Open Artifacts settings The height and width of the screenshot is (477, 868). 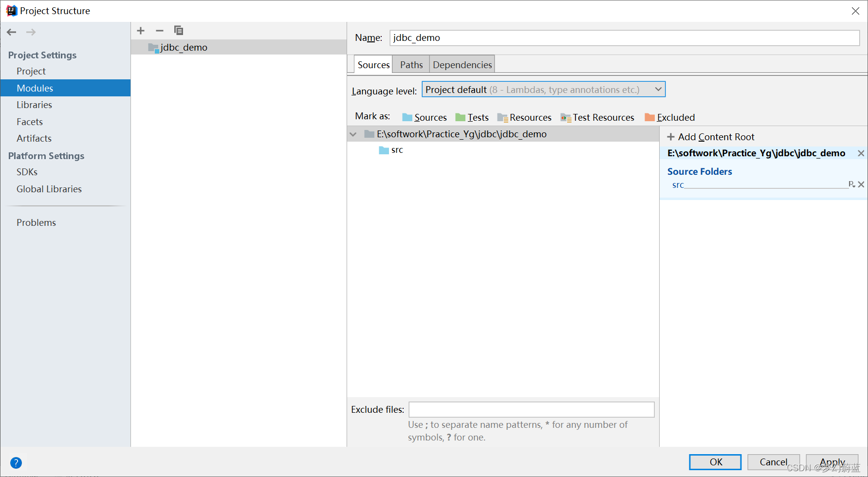tap(34, 138)
